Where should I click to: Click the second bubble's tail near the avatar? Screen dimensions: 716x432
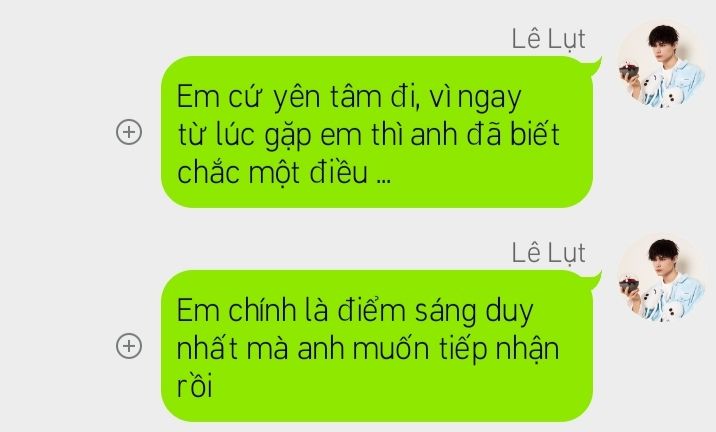(x=596, y=280)
